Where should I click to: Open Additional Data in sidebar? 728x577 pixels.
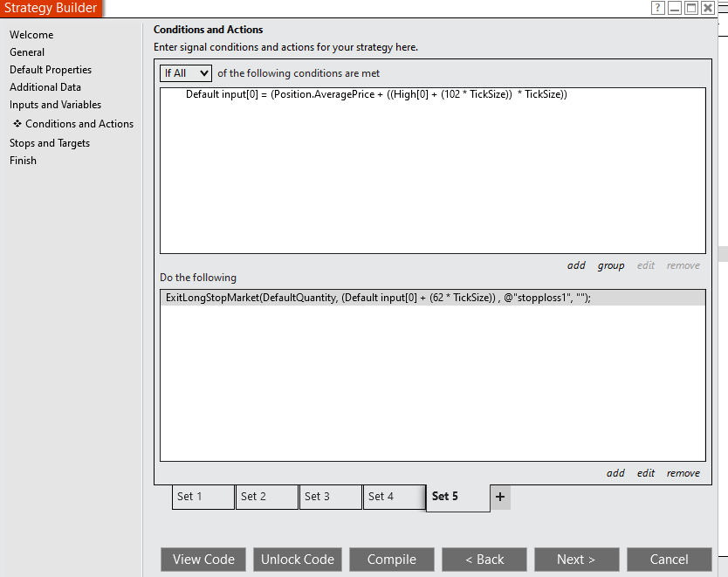(45, 86)
